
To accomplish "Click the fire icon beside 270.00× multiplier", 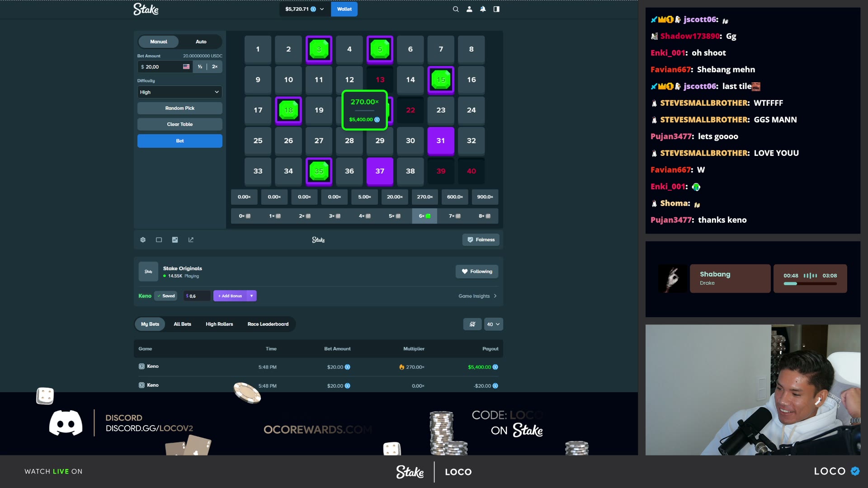I will [401, 367].
